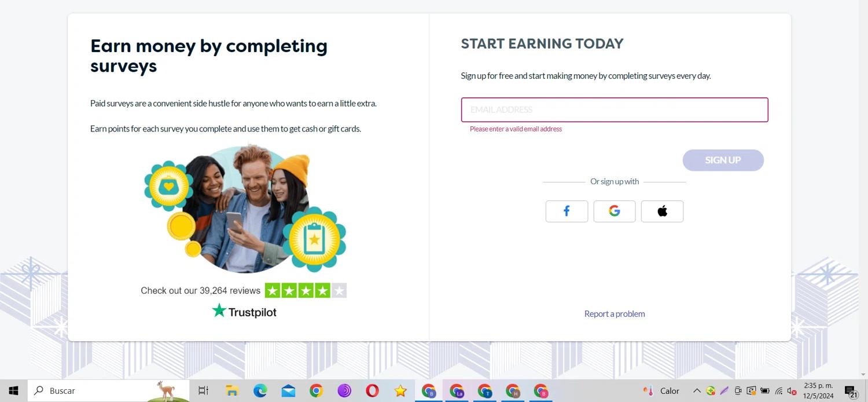The image size is (868, 402).
Task: Click the Trustpilot logo
Action: click(x=244, y=312)
